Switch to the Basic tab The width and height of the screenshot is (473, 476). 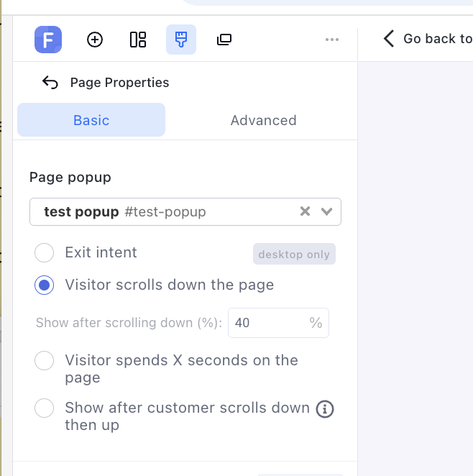point(91,120)
